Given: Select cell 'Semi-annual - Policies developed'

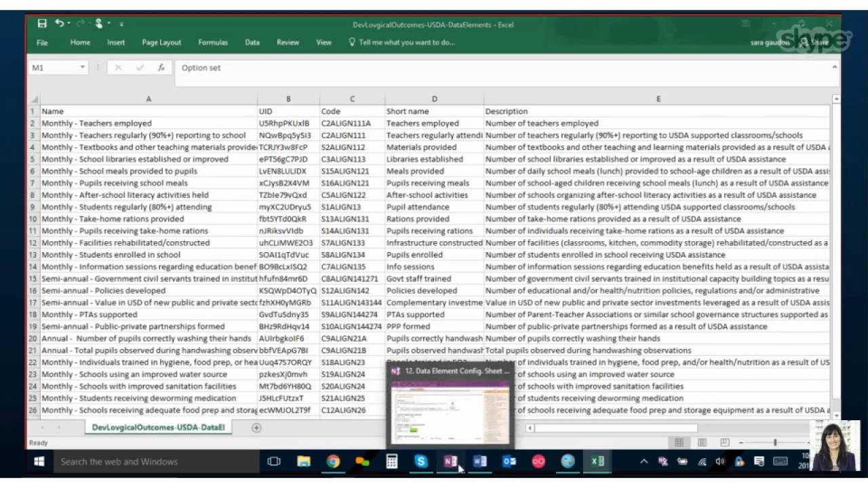Looking at the screenshot, I should click(149, 291).
